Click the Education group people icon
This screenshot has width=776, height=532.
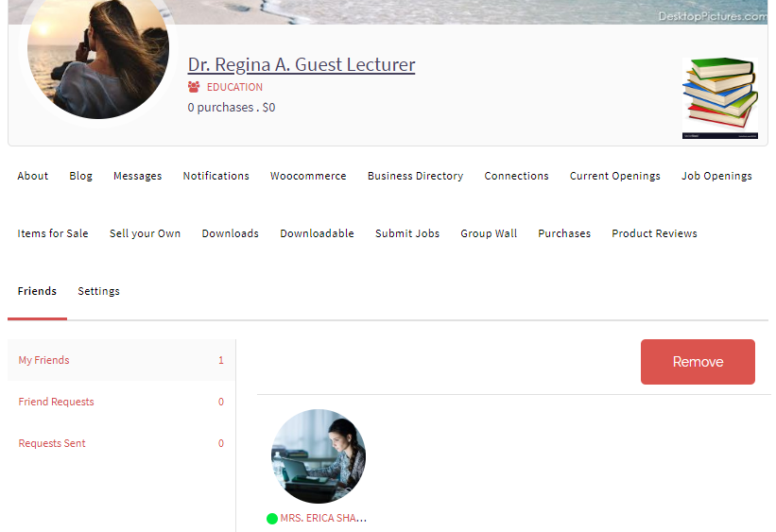coord(194,87)
